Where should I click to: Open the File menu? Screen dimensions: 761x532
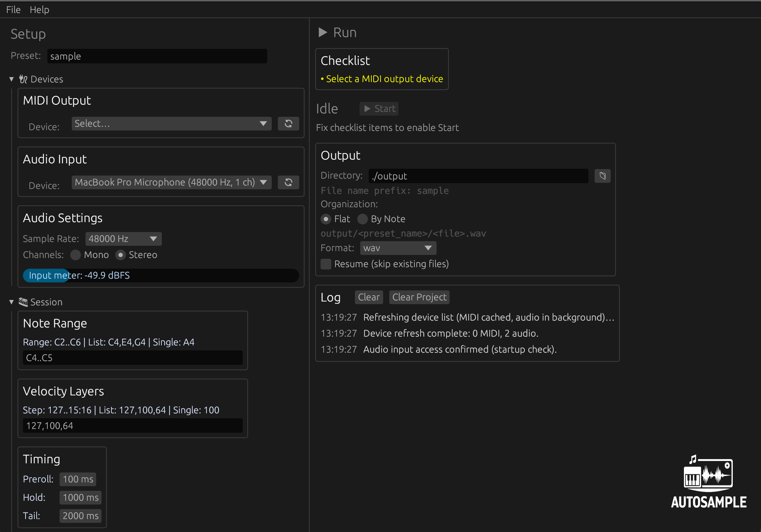(13, 10)
